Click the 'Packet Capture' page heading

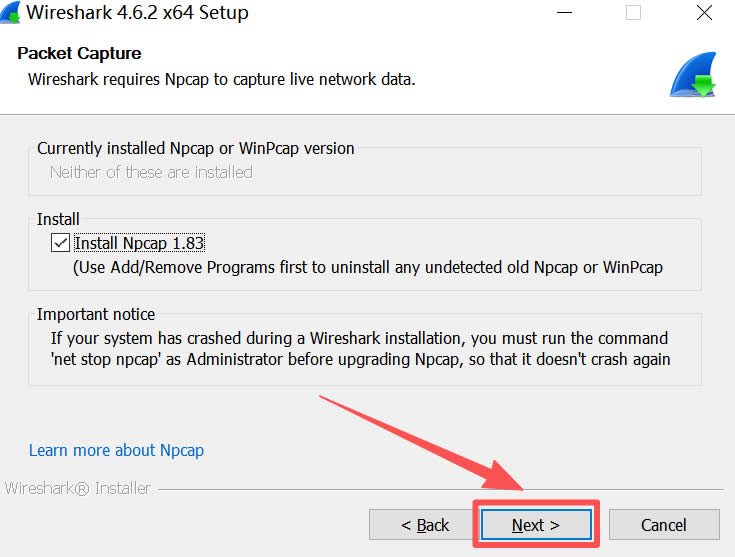tap(80, 53)
